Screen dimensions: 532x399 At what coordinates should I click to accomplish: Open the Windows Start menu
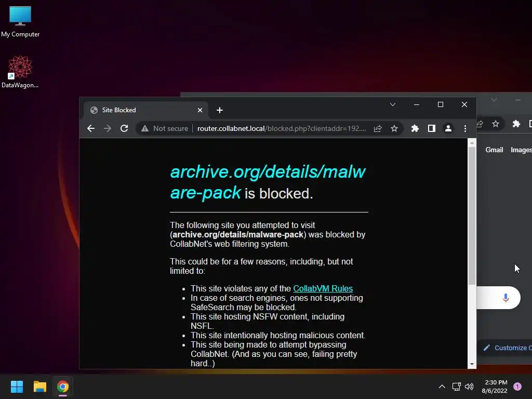tap(17, 387)
